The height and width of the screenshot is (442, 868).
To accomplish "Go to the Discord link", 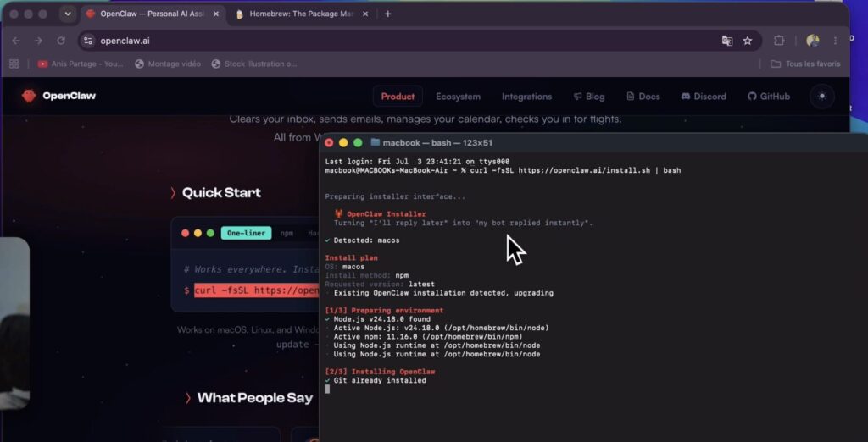I will [703, 97].
